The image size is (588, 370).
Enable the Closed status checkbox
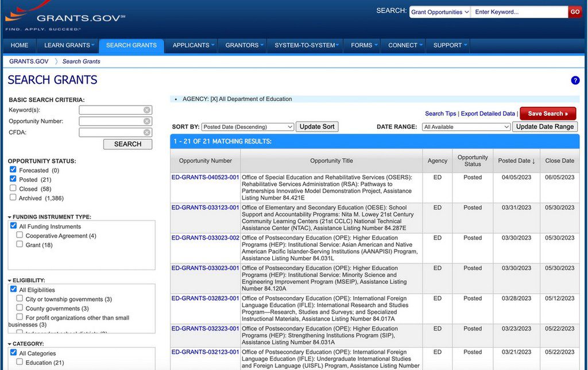tap(13, 188)
